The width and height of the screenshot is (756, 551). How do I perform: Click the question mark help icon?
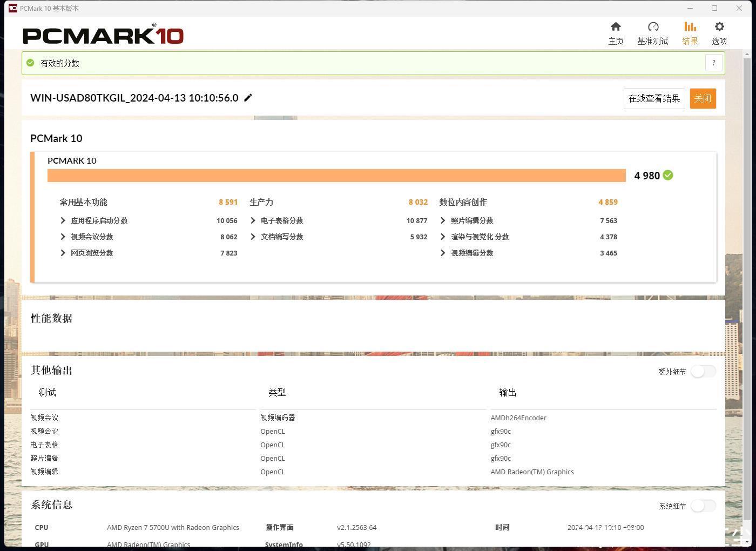[x=713, y=63]
